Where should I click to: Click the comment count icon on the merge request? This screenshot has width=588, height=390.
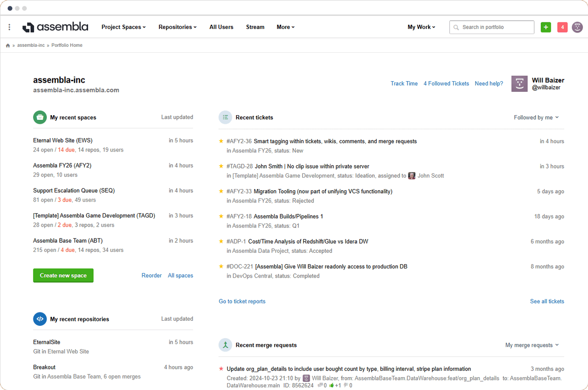coord(320,385)
